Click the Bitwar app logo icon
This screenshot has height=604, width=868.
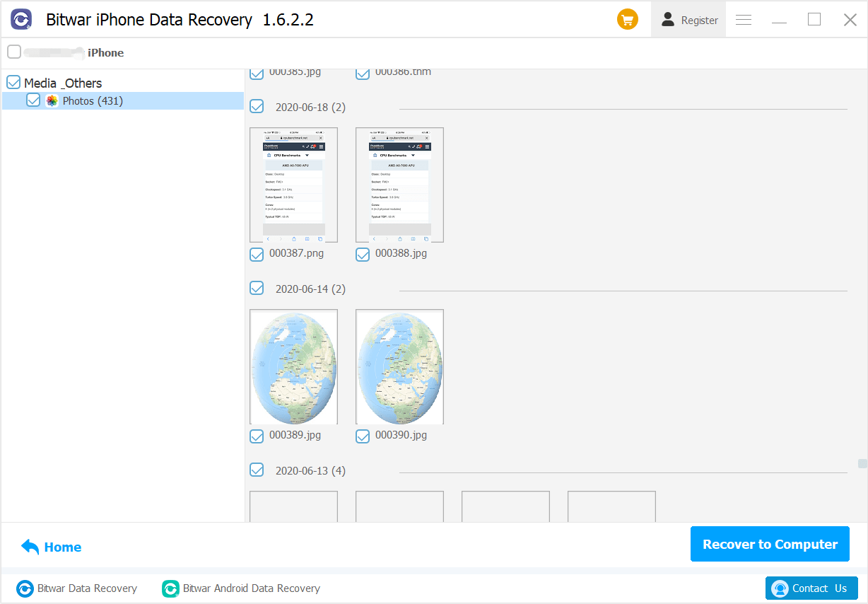point(21,20)
